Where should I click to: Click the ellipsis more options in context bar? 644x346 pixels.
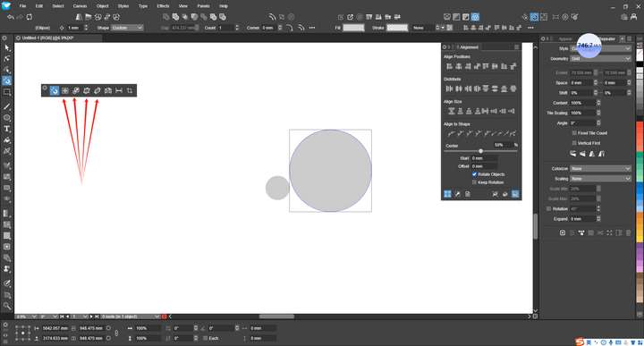pyautogui.click(x=312, y=28)
